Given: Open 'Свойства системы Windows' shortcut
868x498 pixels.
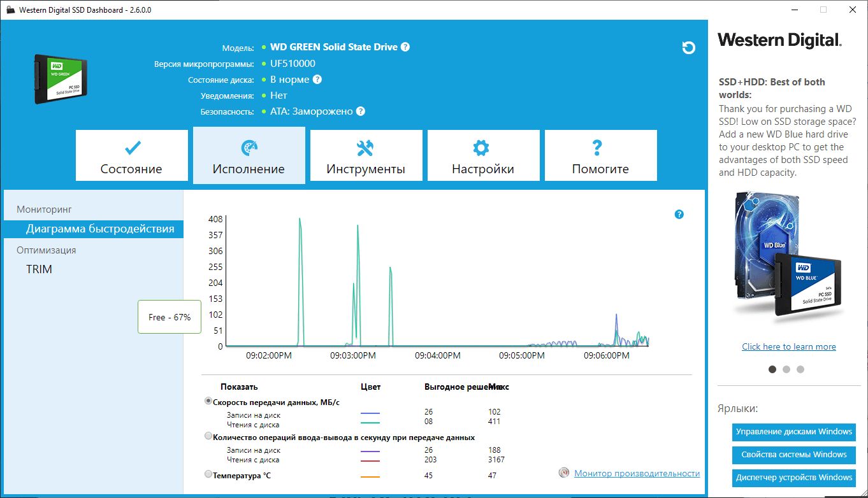Looking at the screenshot, I should 794,455.
